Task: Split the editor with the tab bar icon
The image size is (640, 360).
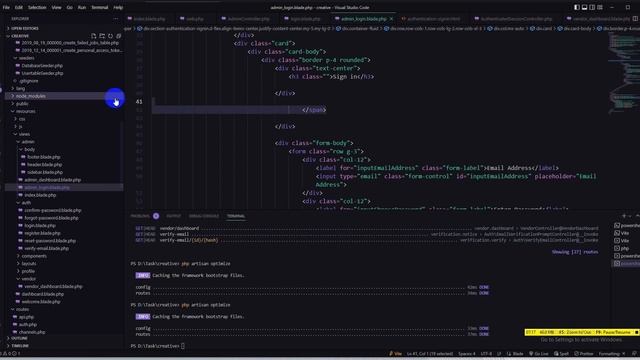Action: click(635, 19)
